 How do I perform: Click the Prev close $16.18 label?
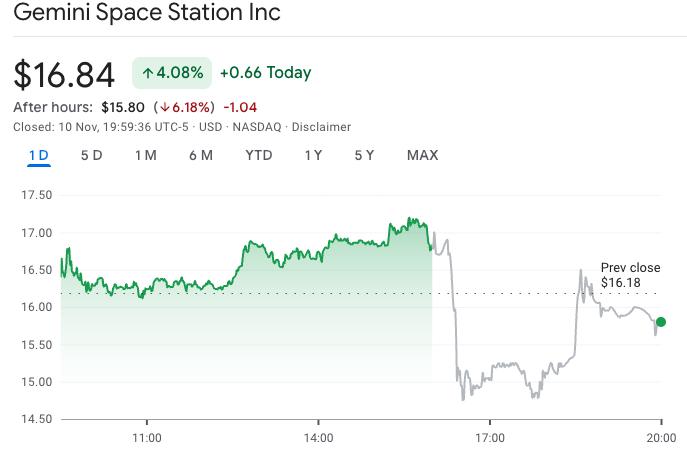point(630,275)
